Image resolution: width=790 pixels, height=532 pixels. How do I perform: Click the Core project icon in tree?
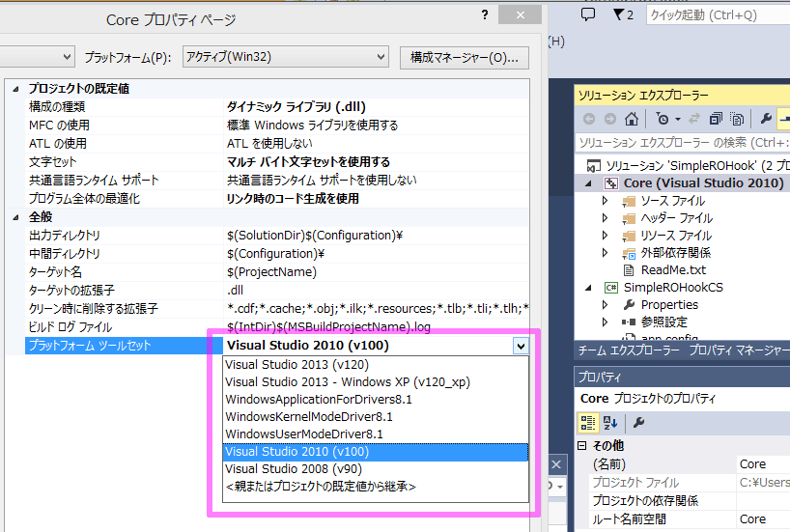pos(610,183)
